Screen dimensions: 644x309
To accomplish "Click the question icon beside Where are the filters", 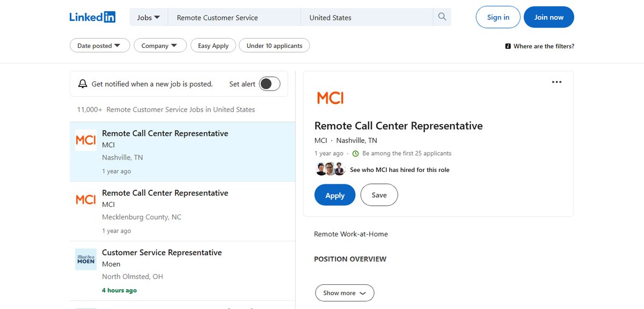I will [x=508, y=46].
